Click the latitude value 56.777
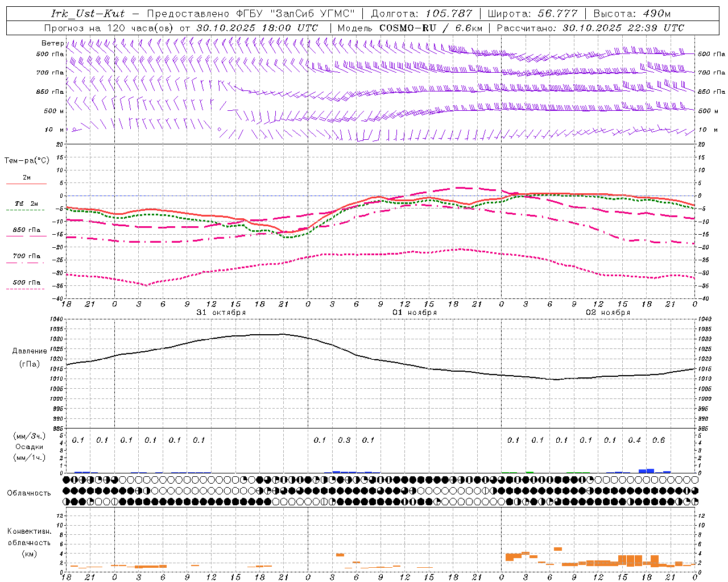 [x=557, y=14]
